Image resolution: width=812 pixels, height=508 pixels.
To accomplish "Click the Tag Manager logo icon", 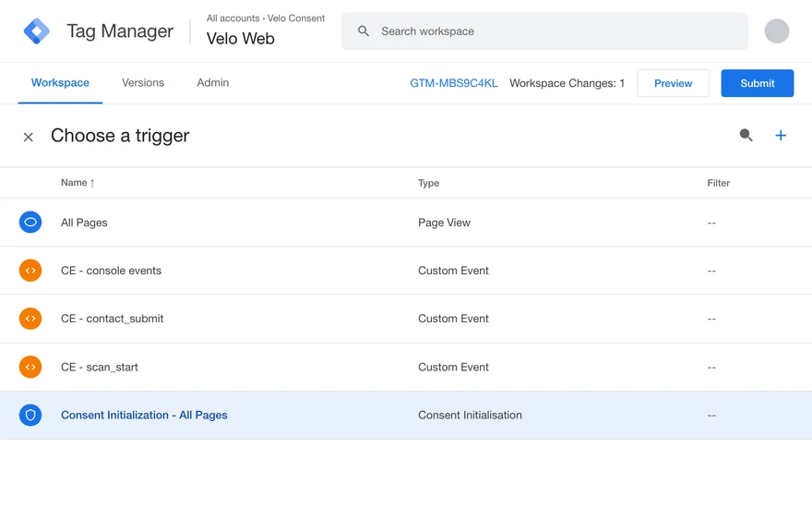I will click(x=36, y=31).
